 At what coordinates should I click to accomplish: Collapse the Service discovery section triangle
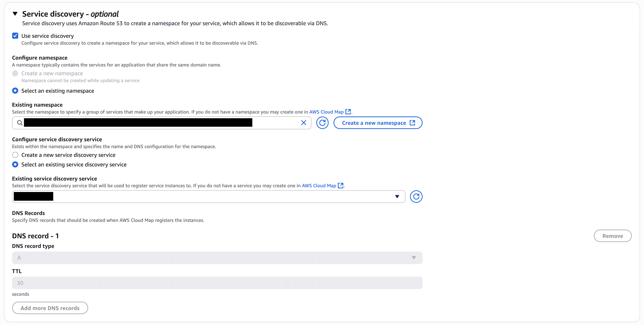point(15,14)
